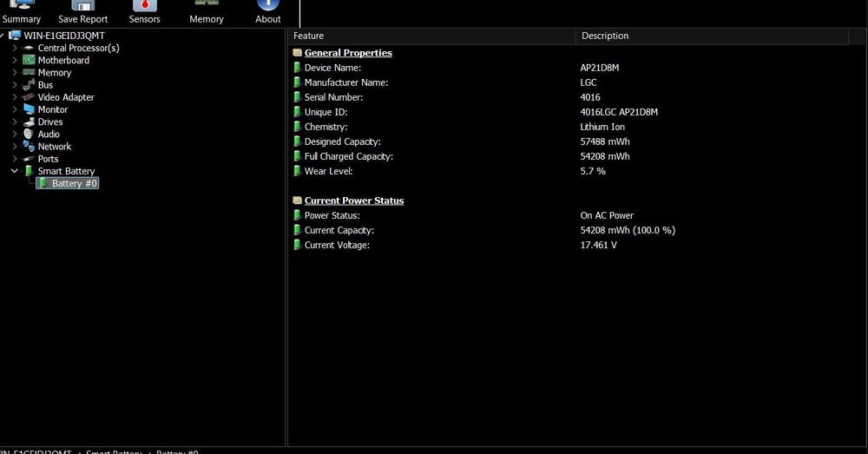
Task: Click the About info icon
Action: (268, 7)
